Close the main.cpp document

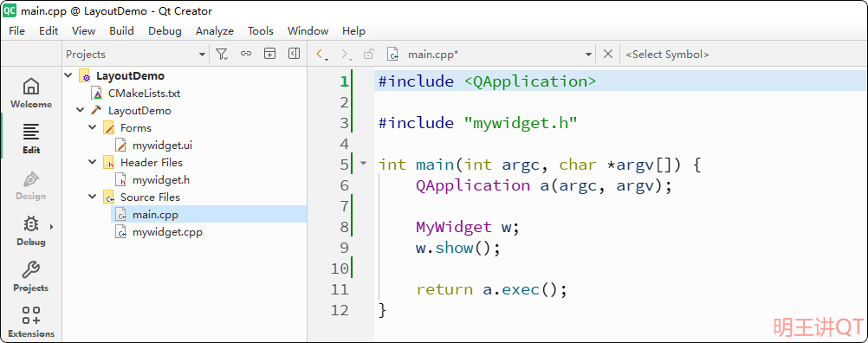click(x=608, y=54)
